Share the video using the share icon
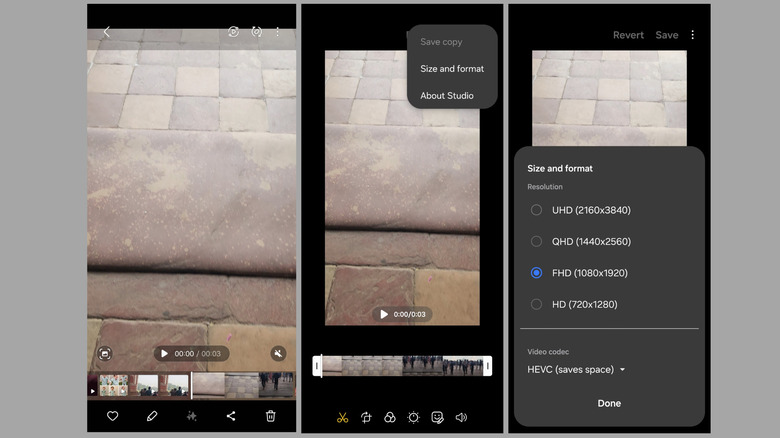Screen dimensions: 780x438 pyautogui.click(x=231, y=416)
